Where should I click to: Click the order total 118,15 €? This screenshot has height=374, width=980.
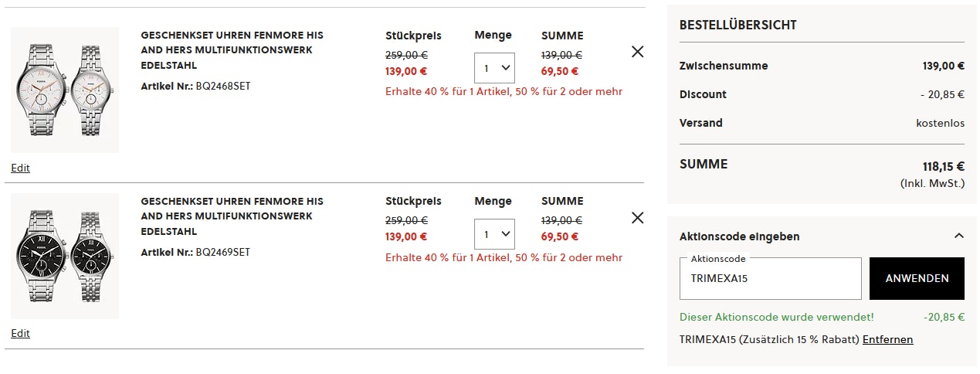pyautogui.click(x=944, y=166)
